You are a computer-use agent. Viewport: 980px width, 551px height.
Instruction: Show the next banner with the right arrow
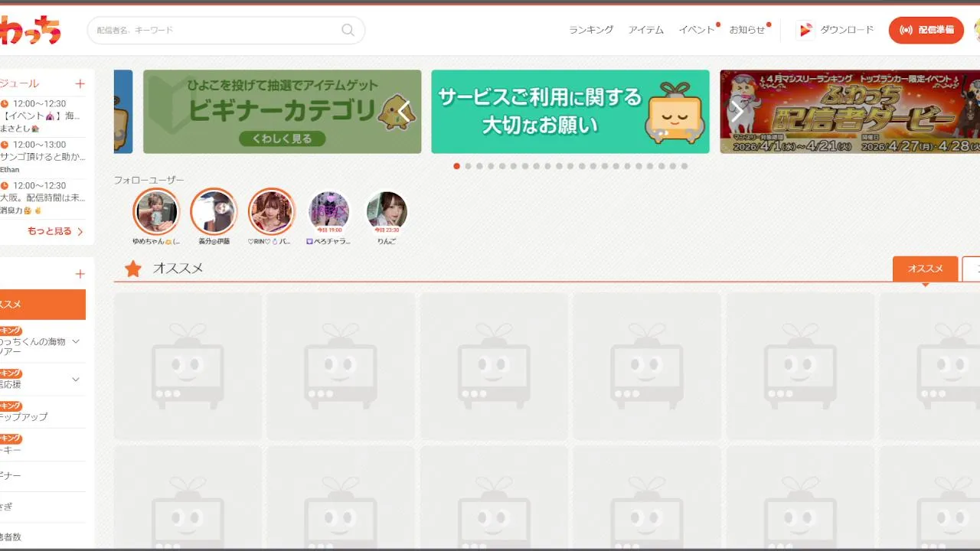(737, 112)
